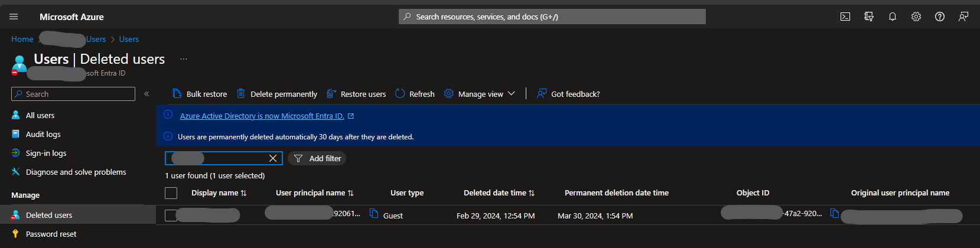980x248 pixels.
Task: Collapse the left navigation with the chevron icon
Action: tap(146, 94)
